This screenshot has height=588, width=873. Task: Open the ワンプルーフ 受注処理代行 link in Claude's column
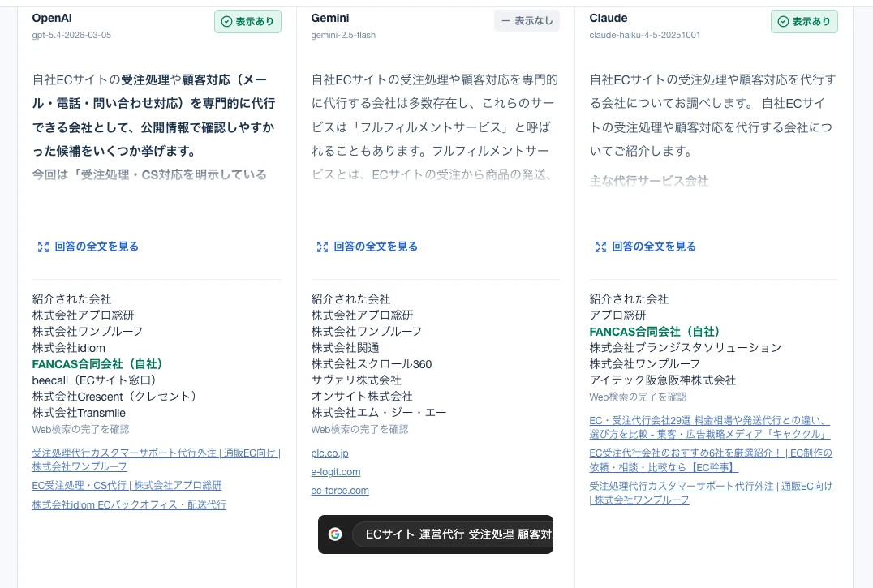click(711, 493)
